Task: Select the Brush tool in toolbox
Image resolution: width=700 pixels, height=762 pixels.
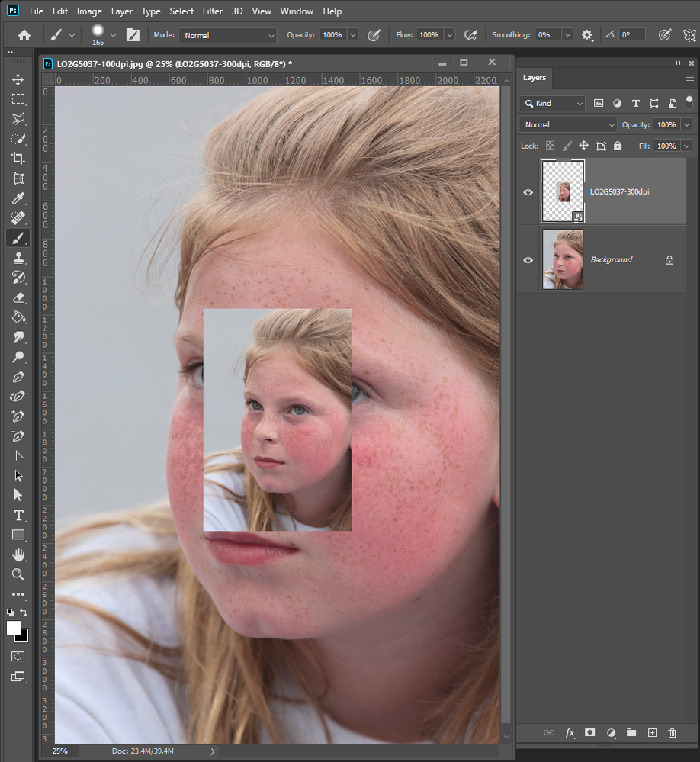Action: pos(18,238)
